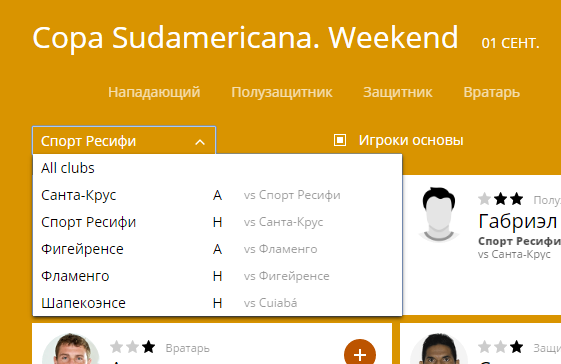
Task: Select the Полузащитник position tab
Action: tap(282, 92)
